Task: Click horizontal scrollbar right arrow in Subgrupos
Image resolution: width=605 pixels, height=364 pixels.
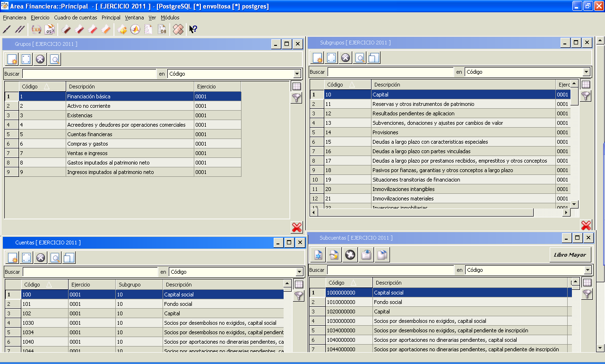Action: (x=566, y=213)
